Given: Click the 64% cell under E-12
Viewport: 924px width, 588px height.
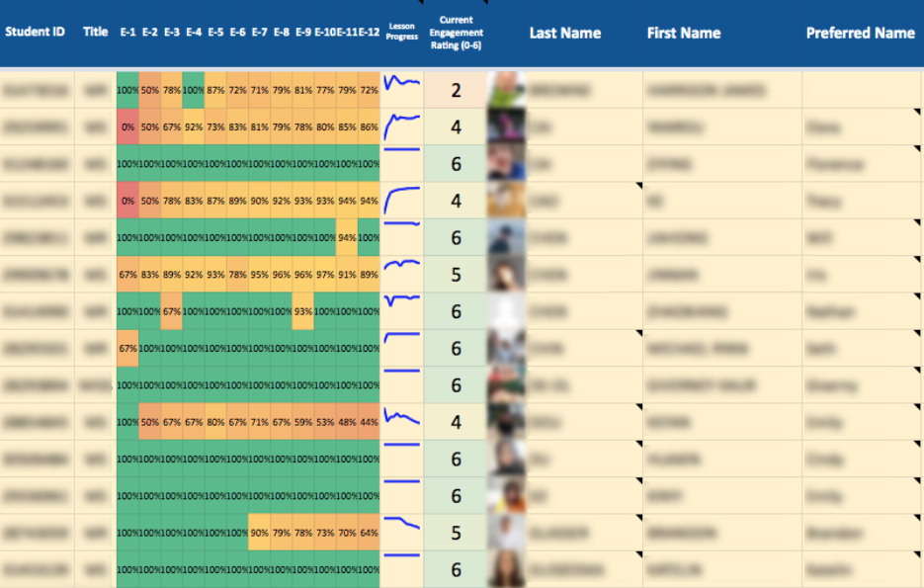Looking at the screenshot, I should pos(369,533).
